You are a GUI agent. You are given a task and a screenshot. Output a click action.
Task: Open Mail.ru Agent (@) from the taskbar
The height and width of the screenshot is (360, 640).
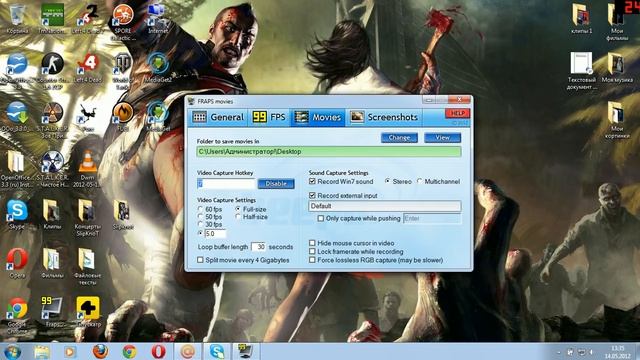coord(187,351)
